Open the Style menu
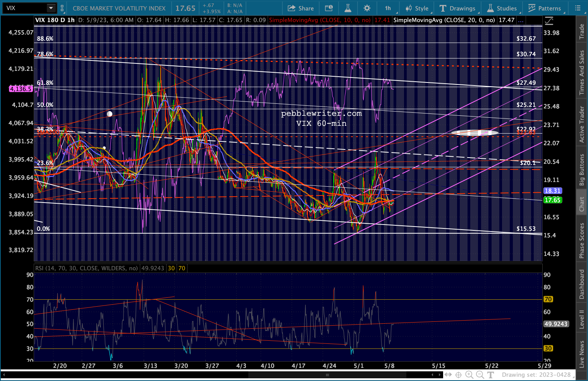This screenshot has height=381, width=588. point(417,8)
